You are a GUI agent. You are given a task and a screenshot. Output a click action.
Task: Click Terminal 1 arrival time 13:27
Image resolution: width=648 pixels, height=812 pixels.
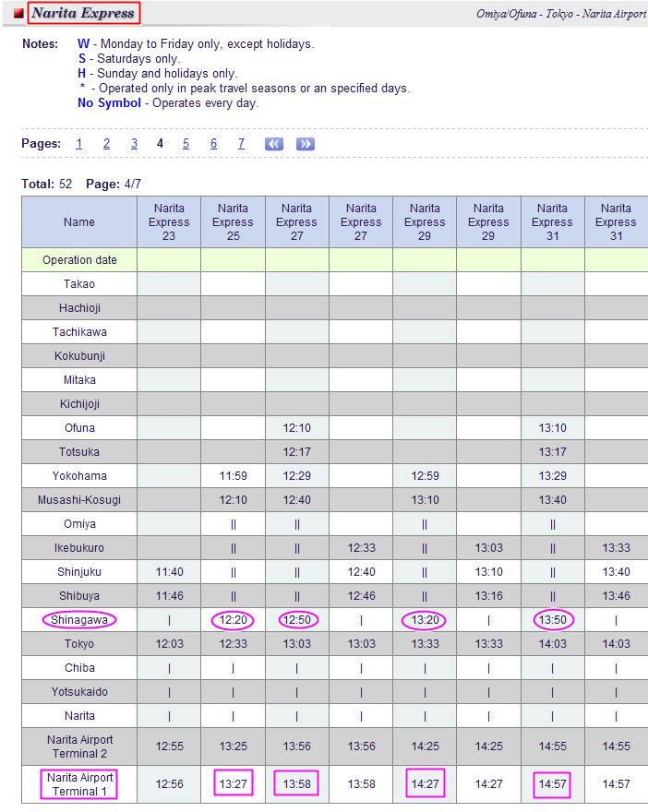point(234,784)
